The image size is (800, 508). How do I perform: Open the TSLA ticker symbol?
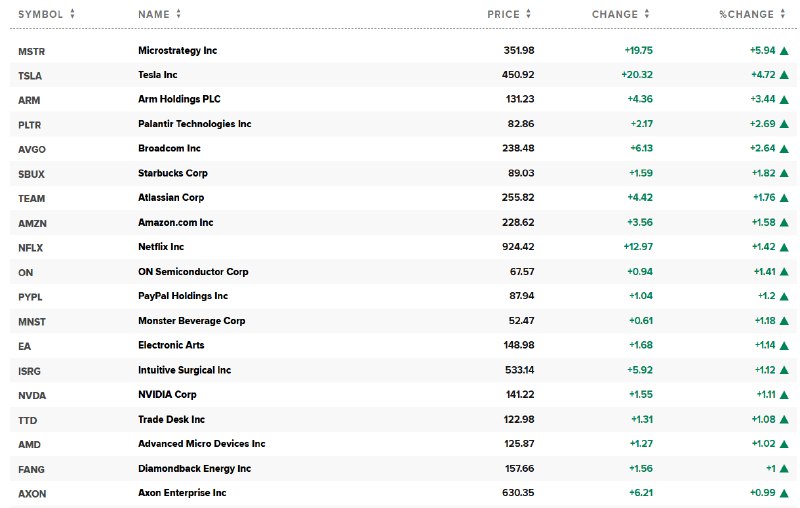pos(30,76)
